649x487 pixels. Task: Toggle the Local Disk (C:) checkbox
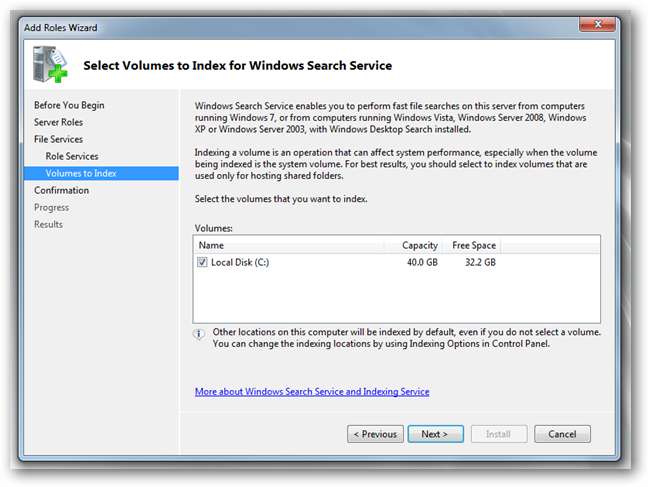tap(203, 263)
